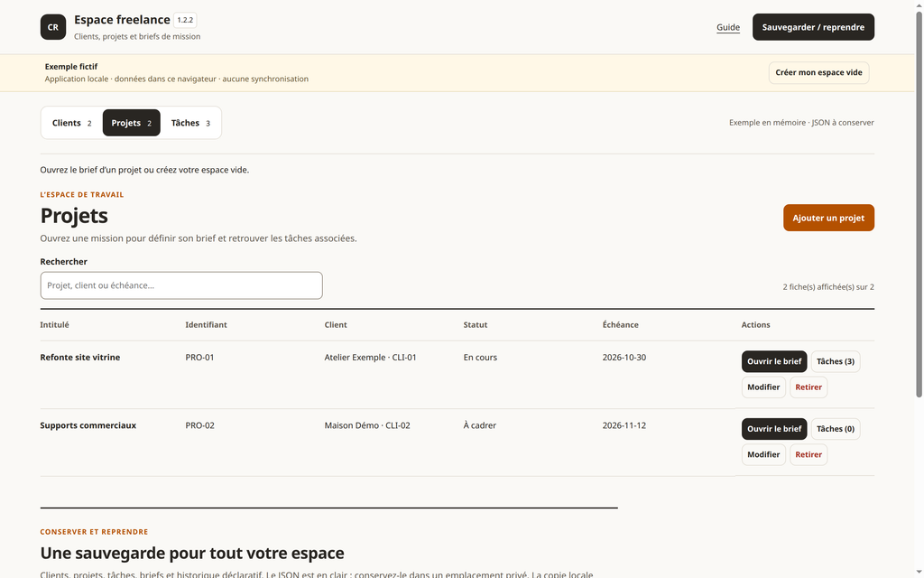Click status À cadrer
Screen dimensions: 924x578
480,425
